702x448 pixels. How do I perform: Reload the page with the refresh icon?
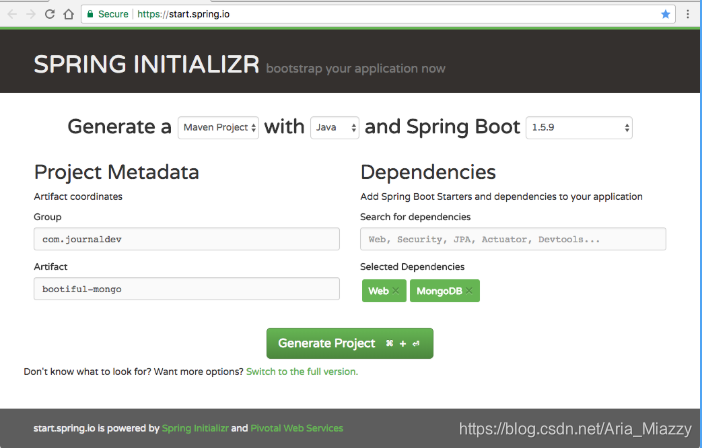pyautogui.click(x=50, y=14)
